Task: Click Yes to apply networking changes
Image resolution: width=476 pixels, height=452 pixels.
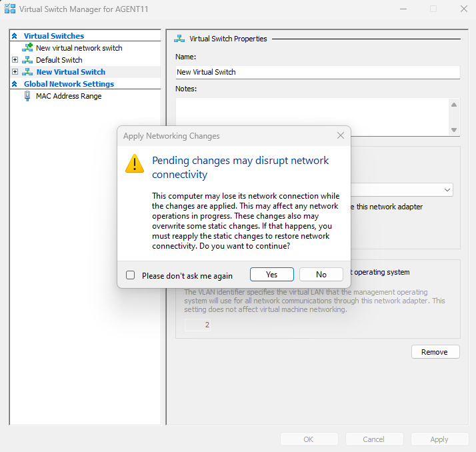Action: click(272, 275)
